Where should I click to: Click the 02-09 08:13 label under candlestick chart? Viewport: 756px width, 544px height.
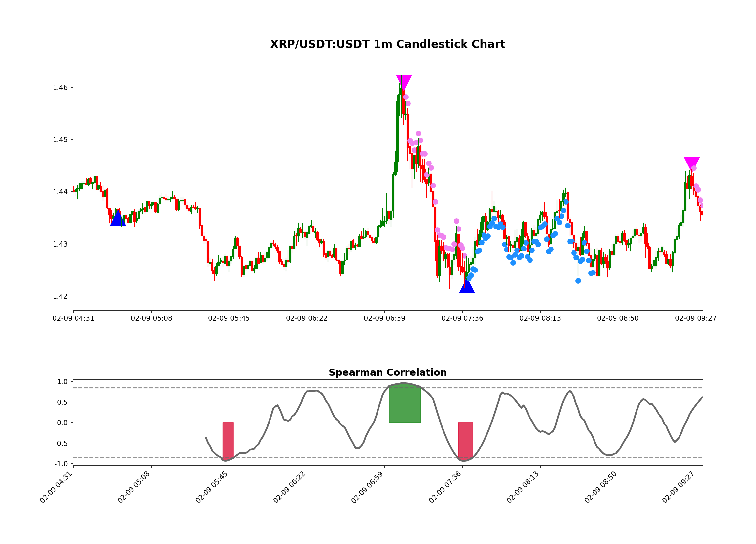[x=540, y=318]
